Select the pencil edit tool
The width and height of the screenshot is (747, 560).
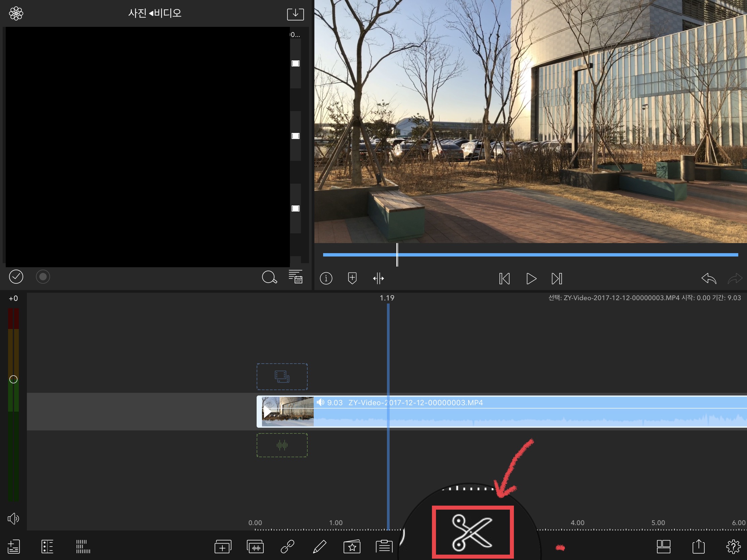click(x=319, y=547)
